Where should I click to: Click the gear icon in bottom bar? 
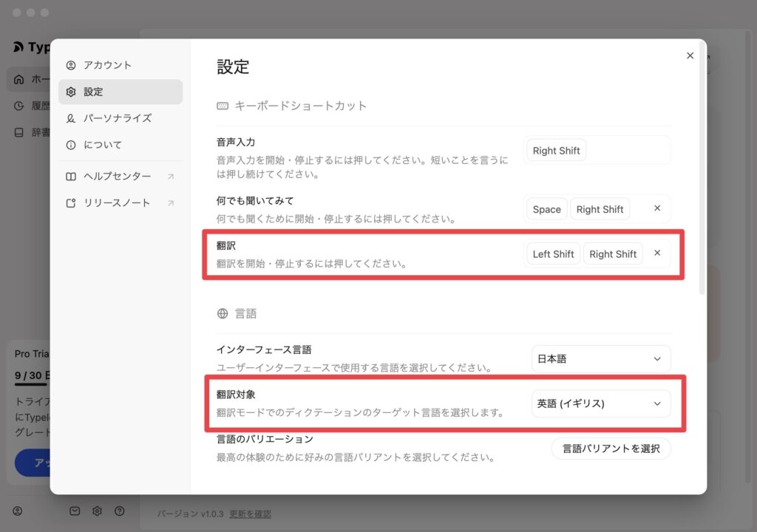[x=97, y=511]
